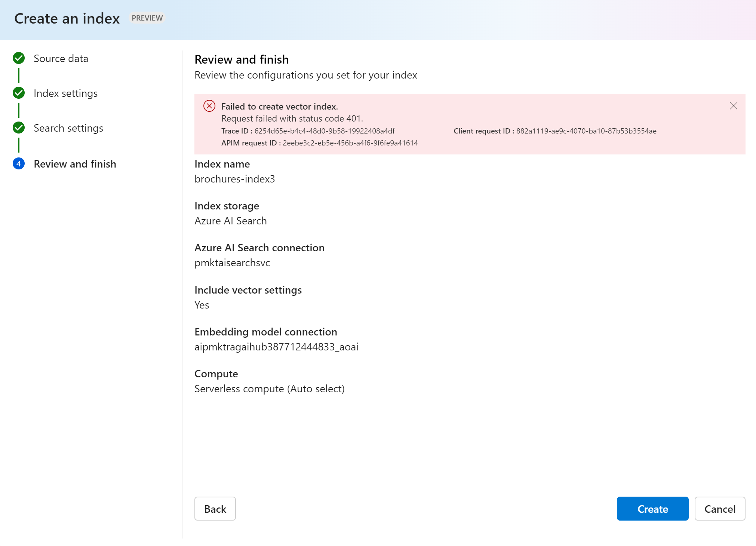
Task: Click the brochures-index3 index name value
Action: pos(234,179)
